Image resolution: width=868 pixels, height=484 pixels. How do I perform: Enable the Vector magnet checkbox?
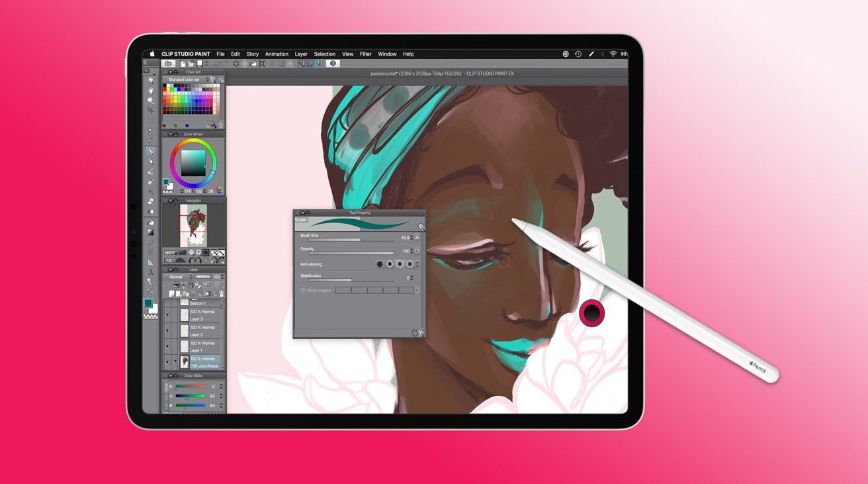click(x=303, y=291)
